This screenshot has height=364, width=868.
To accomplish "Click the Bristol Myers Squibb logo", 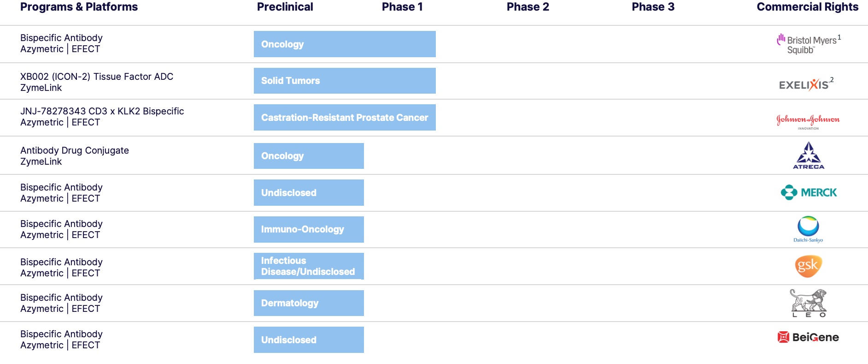I will click(x=809, y=44).
